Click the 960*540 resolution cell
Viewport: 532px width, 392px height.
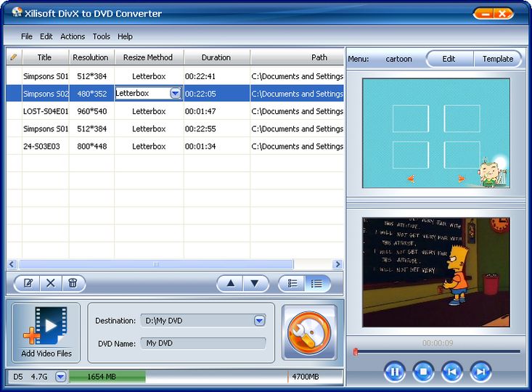pos(92,111)
